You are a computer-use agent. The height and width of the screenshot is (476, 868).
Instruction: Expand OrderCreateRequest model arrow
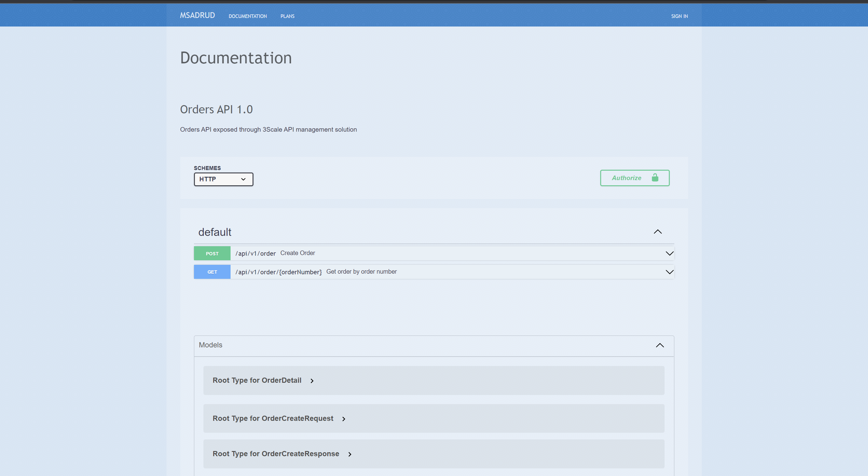click(344, 419)
